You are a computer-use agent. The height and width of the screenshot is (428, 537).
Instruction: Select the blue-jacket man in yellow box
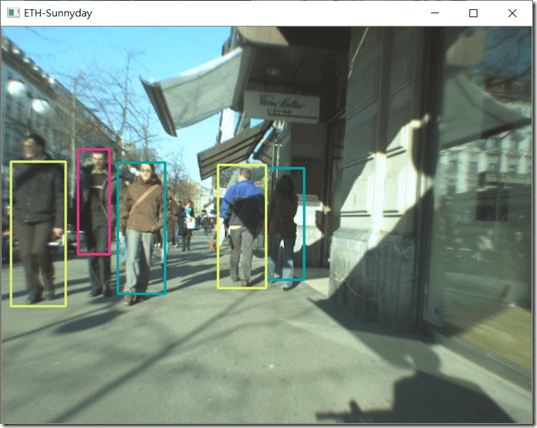242,226
